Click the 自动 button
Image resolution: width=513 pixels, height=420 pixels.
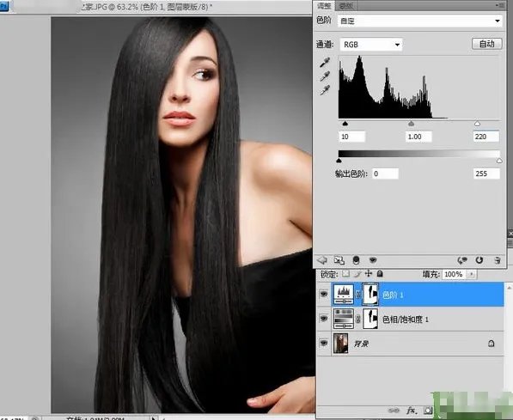(487, 44)
